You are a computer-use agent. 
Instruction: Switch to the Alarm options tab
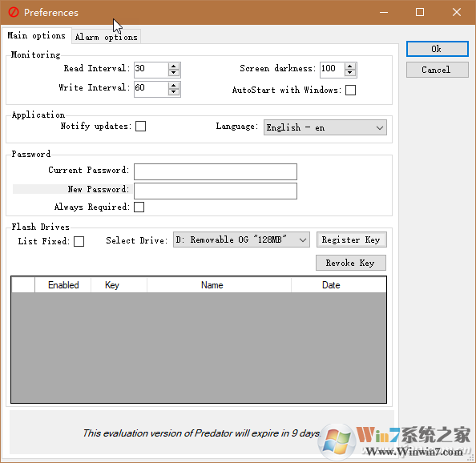[107, 37]
